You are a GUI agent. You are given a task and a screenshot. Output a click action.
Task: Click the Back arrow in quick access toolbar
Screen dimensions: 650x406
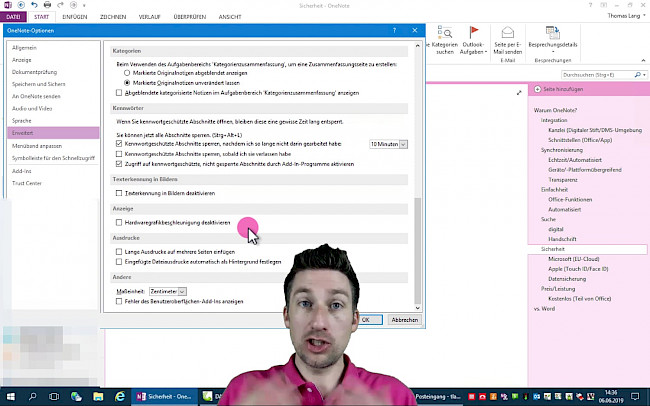point(21,5)
